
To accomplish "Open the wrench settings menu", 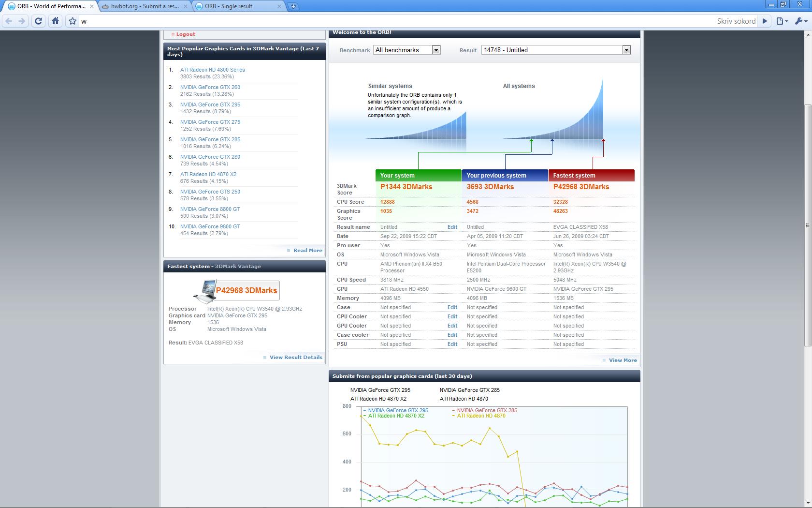I will pos(800,21).
